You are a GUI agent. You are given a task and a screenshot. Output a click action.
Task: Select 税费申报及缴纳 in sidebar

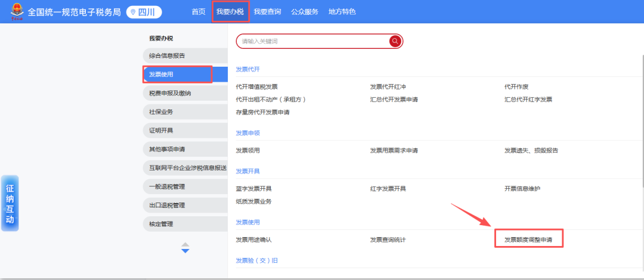click(185, 93)
